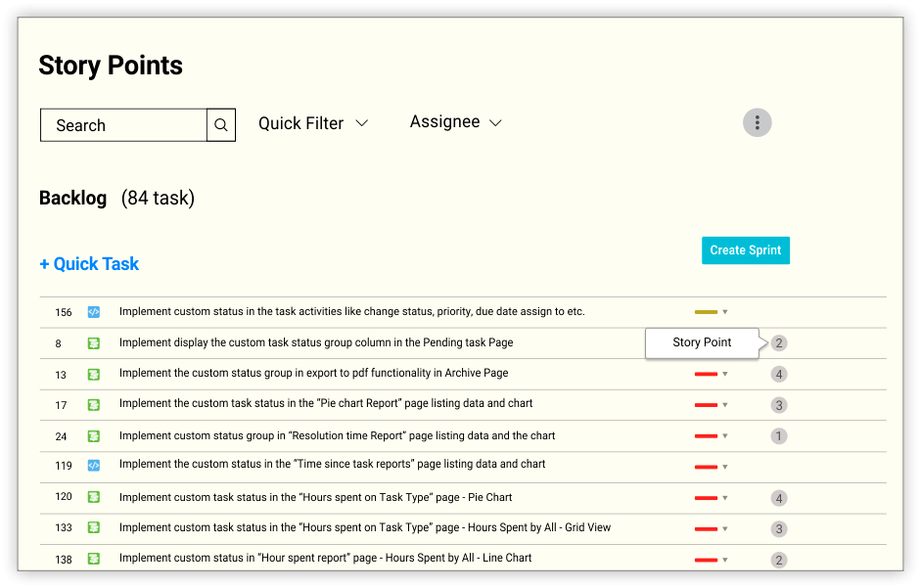Click the green type icon for task 13
This screenshot has height=588, width=921.
[x=94, y=374]
